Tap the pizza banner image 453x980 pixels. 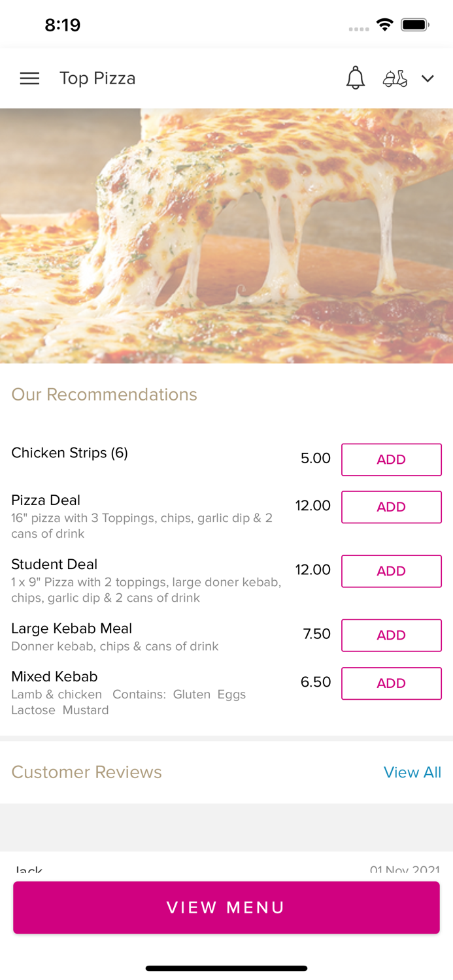tap(226, 235)
